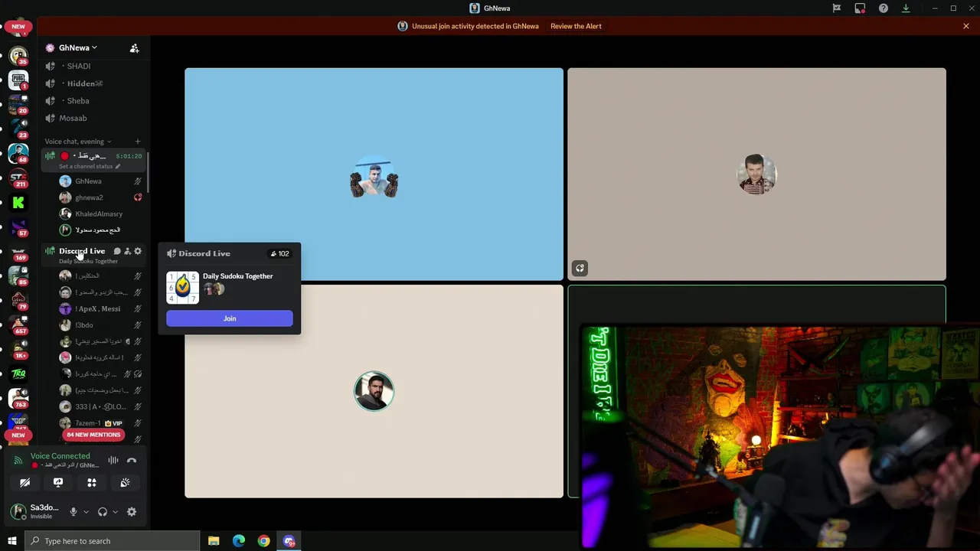Select user KhaledAlmasry in voice list

(100, 214)
